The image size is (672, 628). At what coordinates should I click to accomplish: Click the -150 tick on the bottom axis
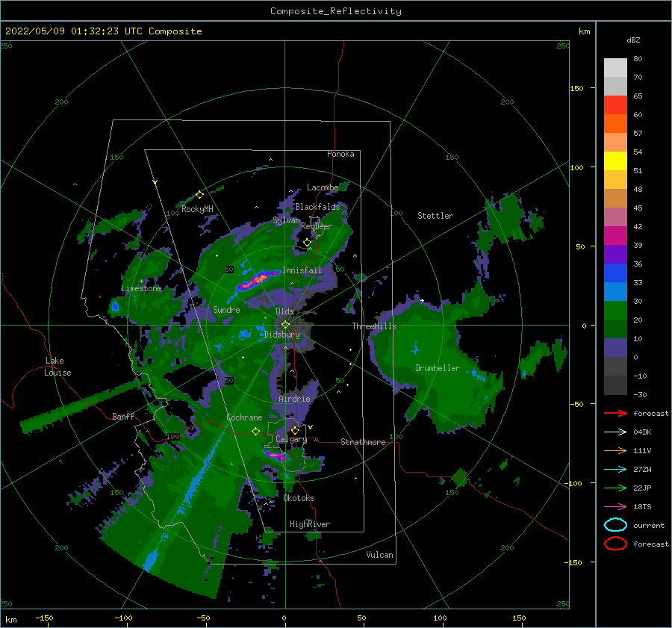click(44, 618)
